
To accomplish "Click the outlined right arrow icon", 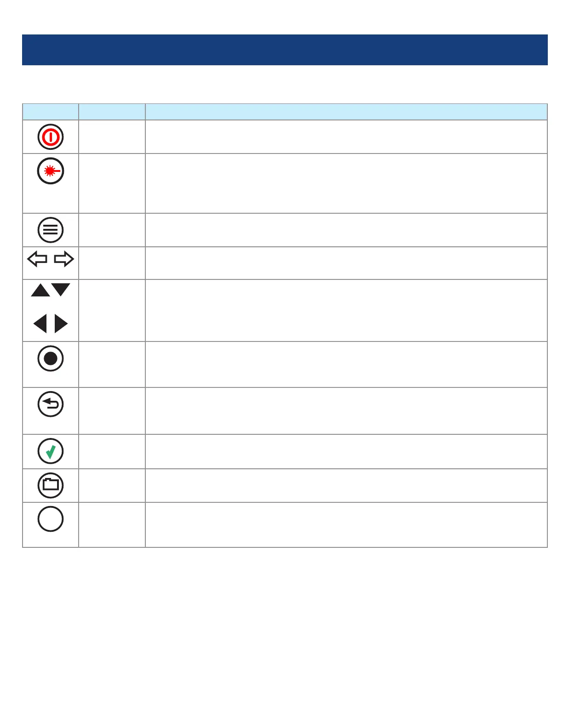I will point(64,259).
